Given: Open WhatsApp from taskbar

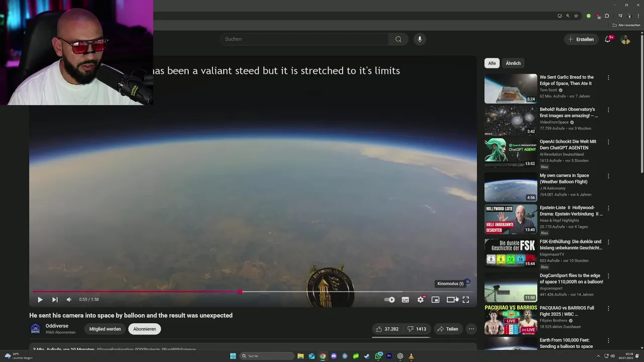Looking at the screenshot, I should click(x=378, y=356).
